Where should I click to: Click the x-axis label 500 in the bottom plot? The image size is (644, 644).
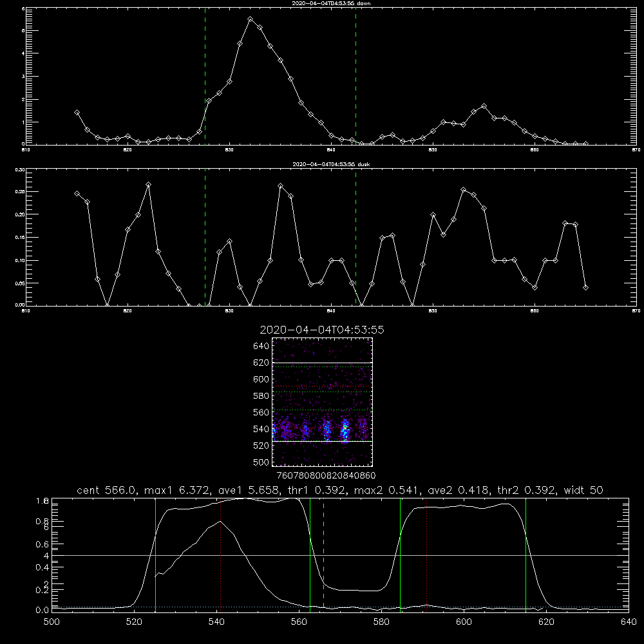click(52, 622)
